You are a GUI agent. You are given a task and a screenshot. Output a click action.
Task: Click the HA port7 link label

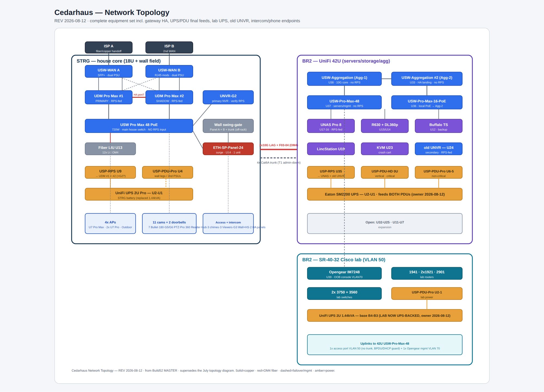139,95
